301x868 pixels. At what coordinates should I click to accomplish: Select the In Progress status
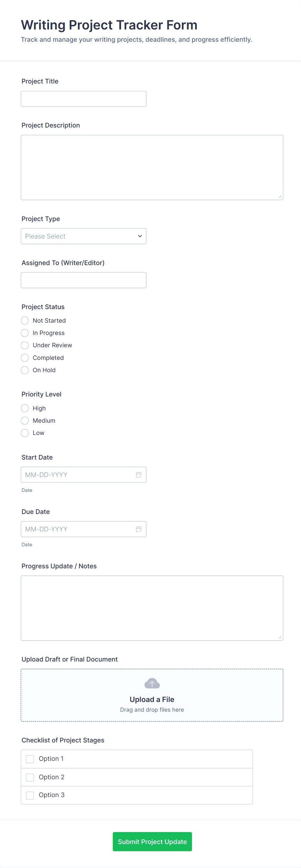click(x=25, y=333)
